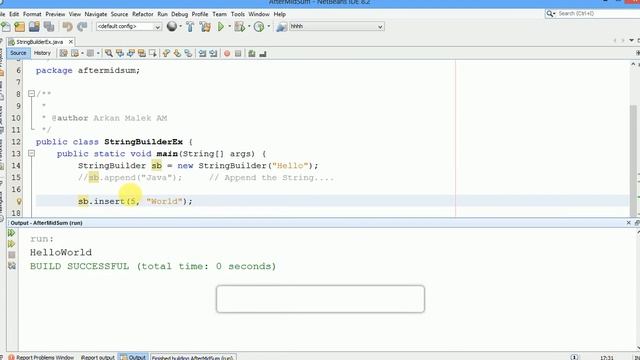
Task: Click the Shift Line Right icon
Action: (x=213, y=53)
